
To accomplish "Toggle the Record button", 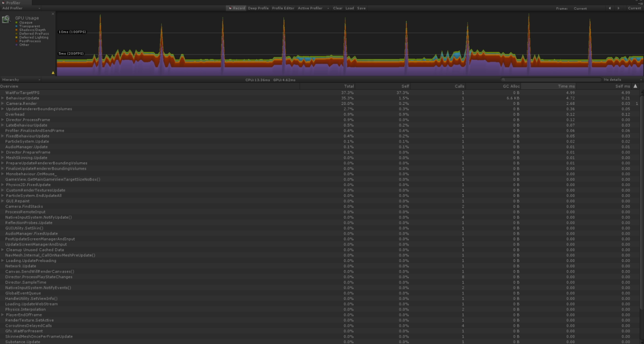I will 236,8.
